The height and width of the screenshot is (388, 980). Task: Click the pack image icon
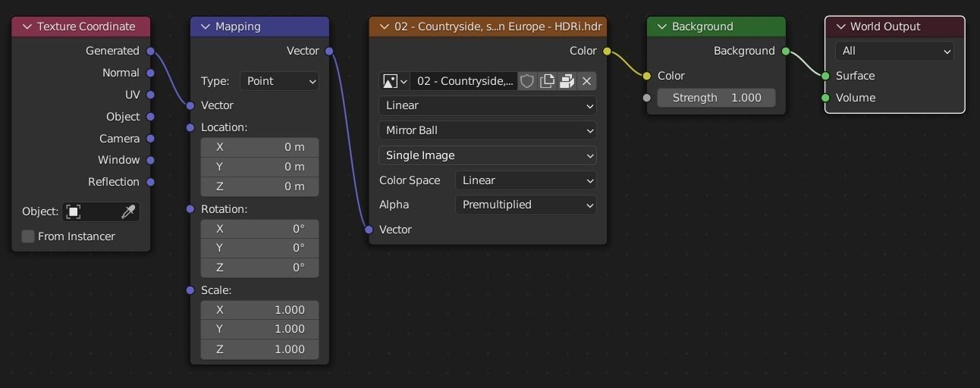[567, 81]
